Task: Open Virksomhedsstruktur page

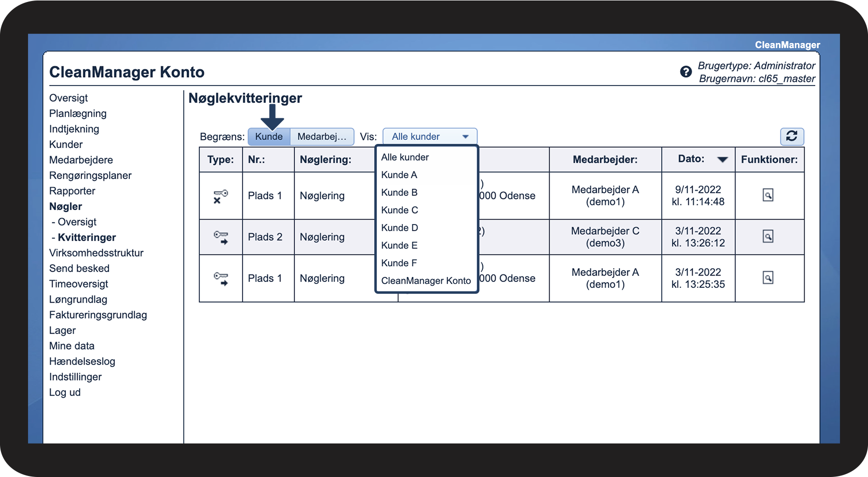Action: [x=96, y=253]
